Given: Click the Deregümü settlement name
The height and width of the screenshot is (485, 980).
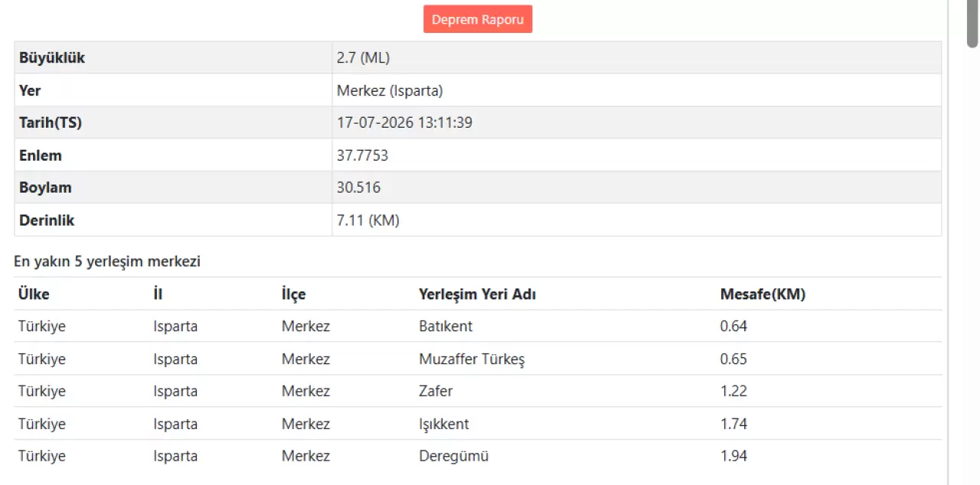Looking at the screenshot, I should click(x=453, y=456).
